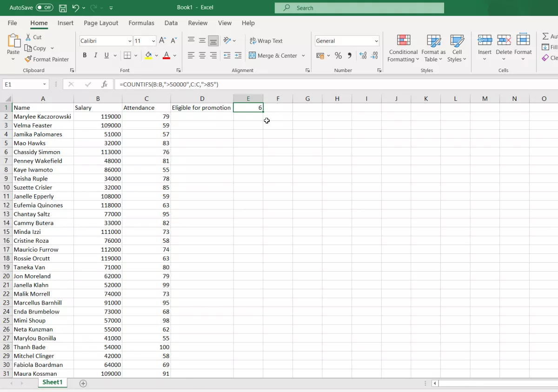This screenshot has width=558, height=392.
Task: Apply Percent Style number format
Action: coord(338,55)
